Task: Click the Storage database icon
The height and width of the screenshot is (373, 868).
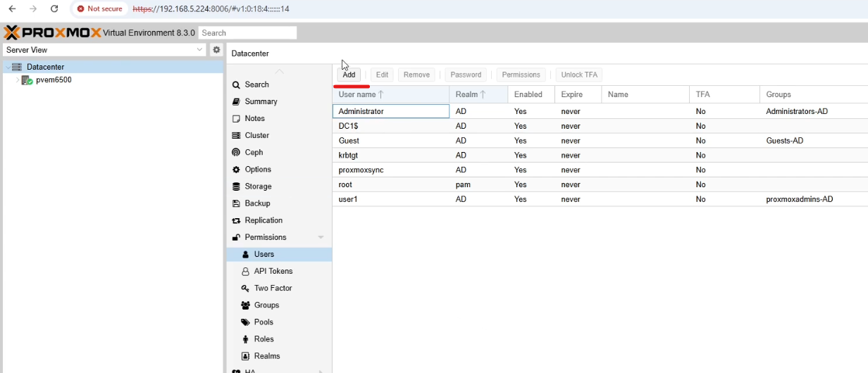Action: (236, 186)
